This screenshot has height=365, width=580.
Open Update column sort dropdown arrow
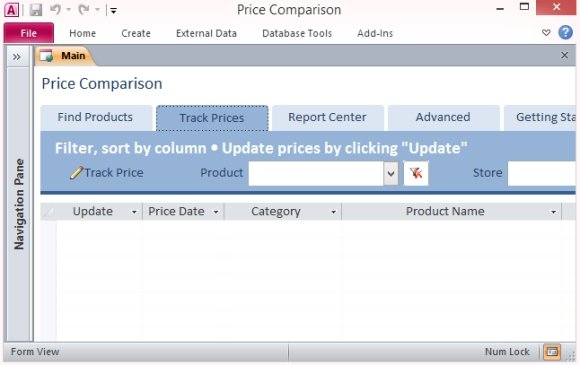click(134, 212)
